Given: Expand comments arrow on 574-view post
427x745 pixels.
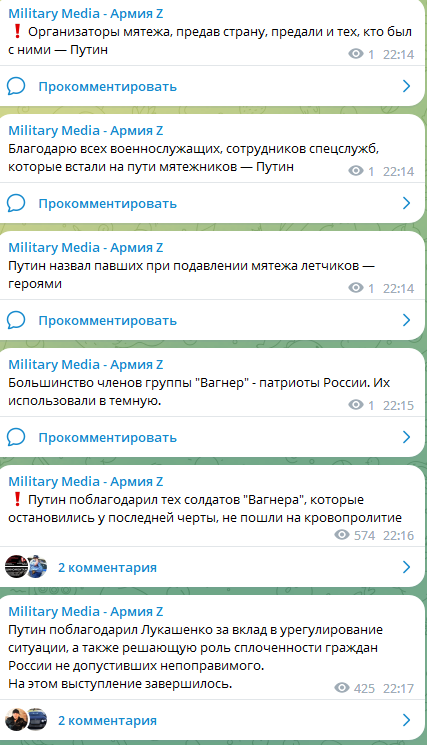Looking at the screenshot, I should [x=407, y=567].
